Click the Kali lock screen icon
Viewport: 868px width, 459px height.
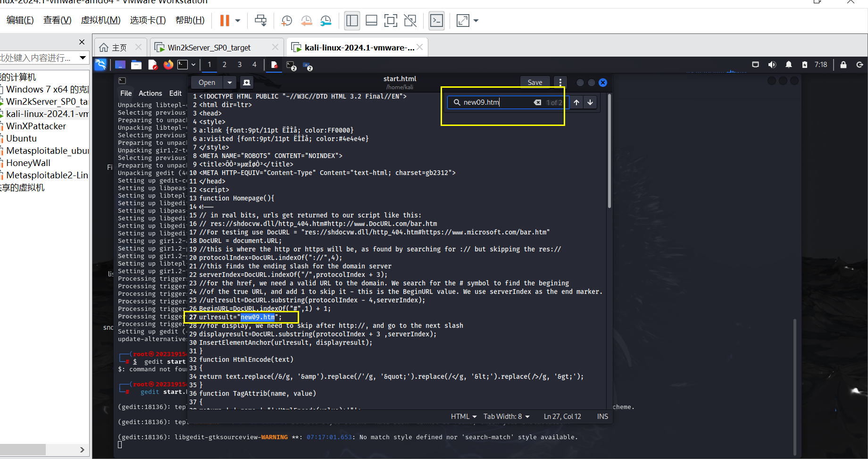[x=843, y=65]
